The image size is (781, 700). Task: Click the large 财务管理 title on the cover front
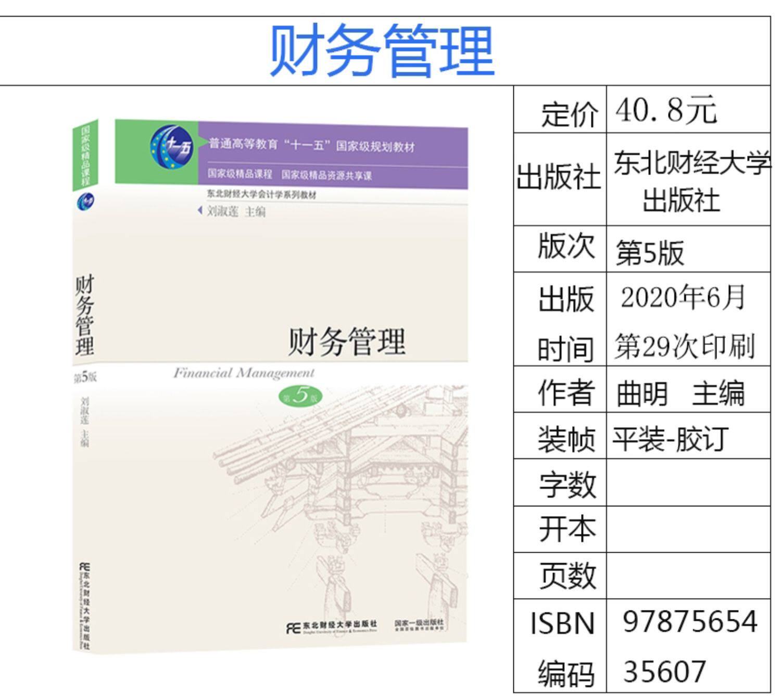pos(347,341)
